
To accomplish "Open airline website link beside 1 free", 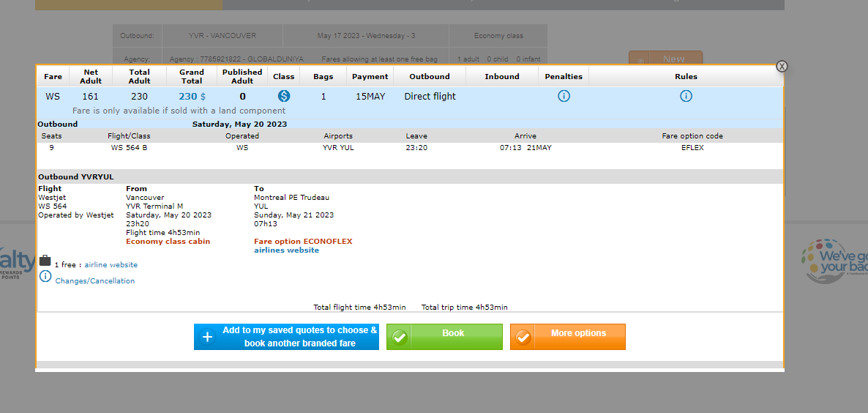I will (x=111, y=265).
